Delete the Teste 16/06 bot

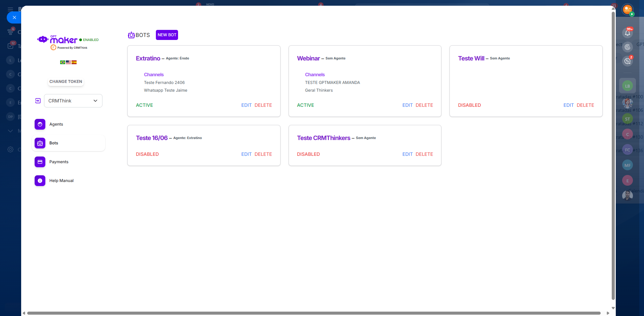coord(263,154)
